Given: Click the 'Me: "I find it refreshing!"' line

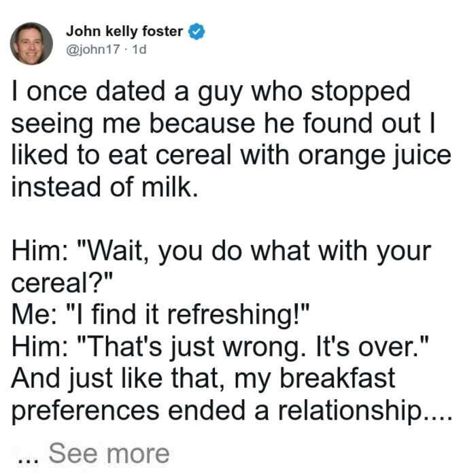Looking at the screenshot, I should [160, 315].
